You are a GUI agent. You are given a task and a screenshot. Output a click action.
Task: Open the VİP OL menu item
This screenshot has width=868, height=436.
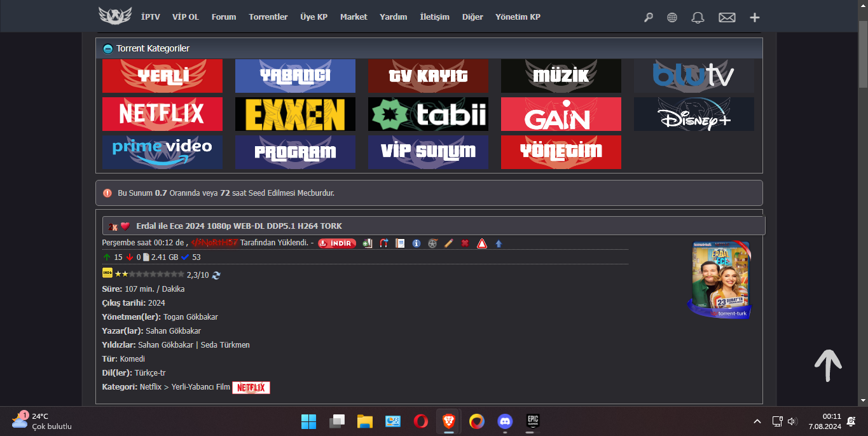click(186, 17)
